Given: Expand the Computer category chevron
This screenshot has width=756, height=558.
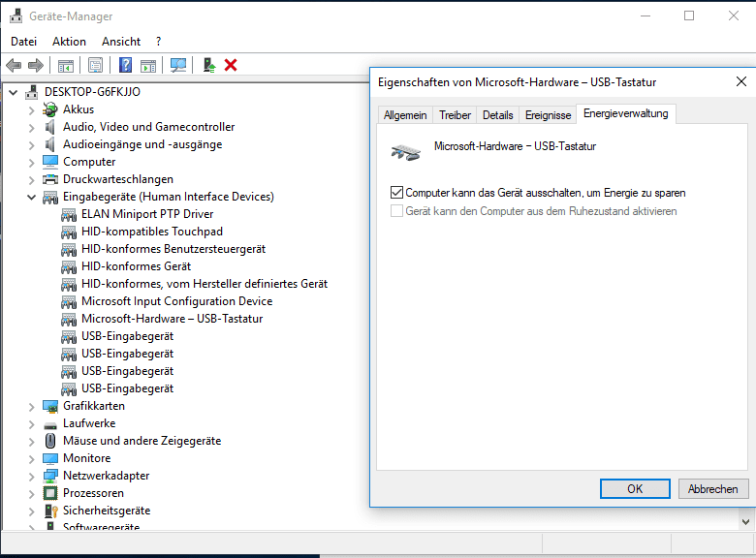Looking at the screenshot, I should click(31, 163).
